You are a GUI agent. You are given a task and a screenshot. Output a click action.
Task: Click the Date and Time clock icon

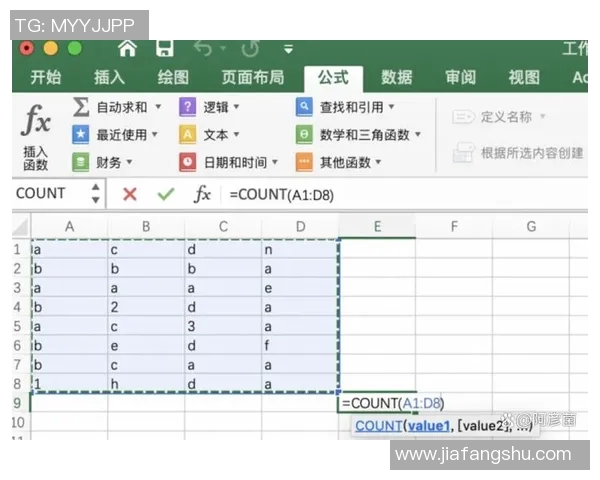pyautogui.click(x=188, y=162)
